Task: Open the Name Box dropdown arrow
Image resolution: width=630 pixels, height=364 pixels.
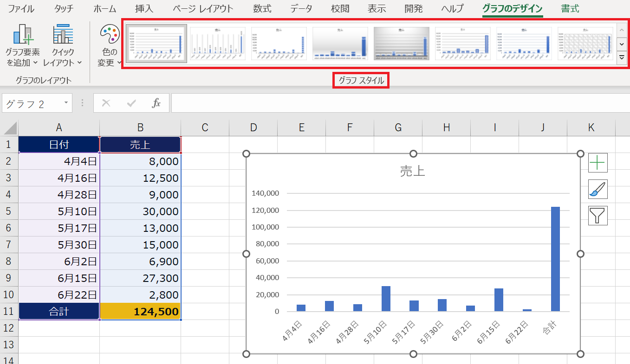Action: (66, 103)
